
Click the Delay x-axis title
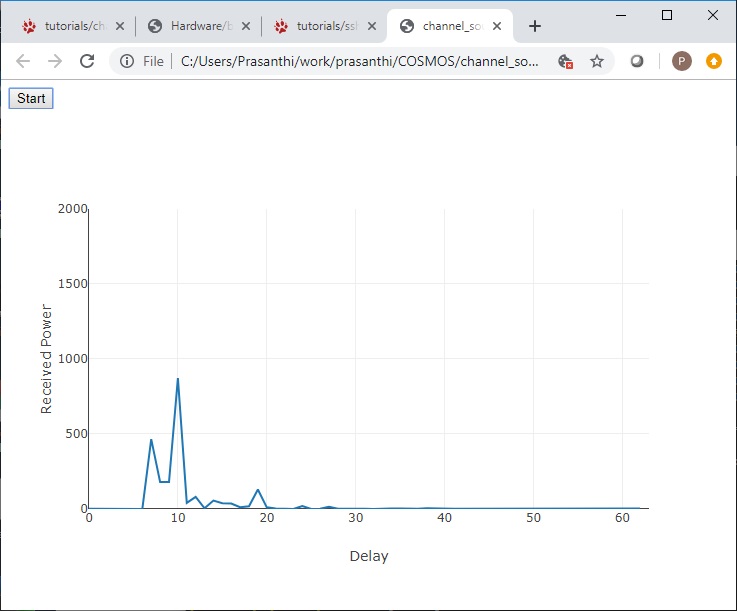[x=369, y=556]
